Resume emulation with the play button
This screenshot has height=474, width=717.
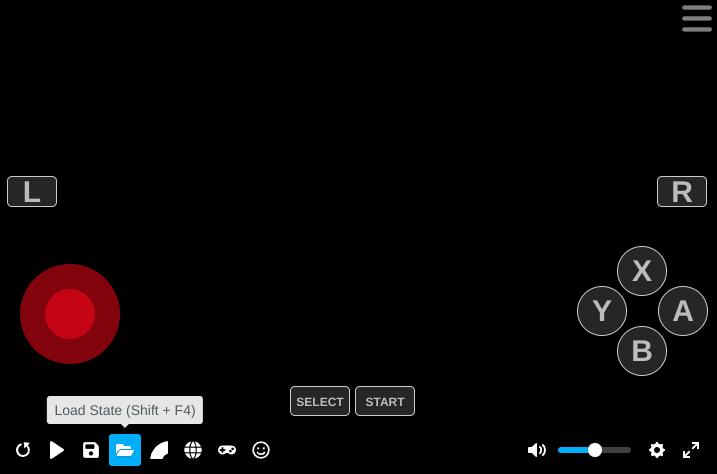(x=57, y=450)
